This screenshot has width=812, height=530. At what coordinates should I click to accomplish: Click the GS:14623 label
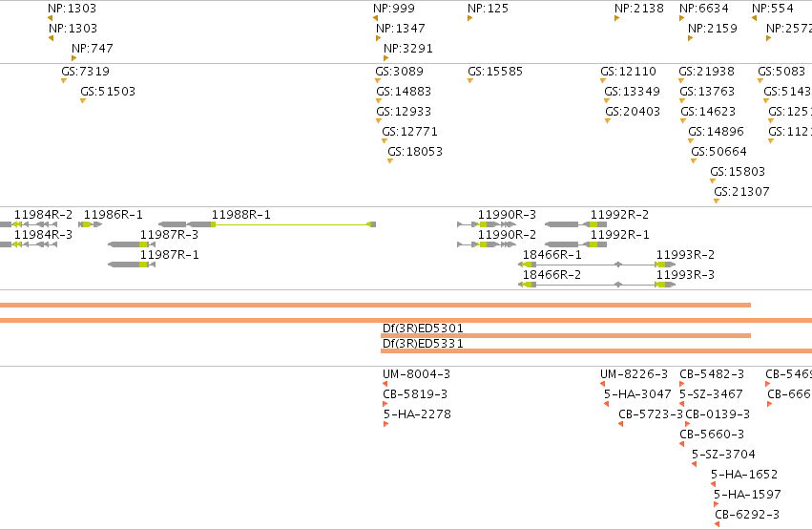(708, 112)
